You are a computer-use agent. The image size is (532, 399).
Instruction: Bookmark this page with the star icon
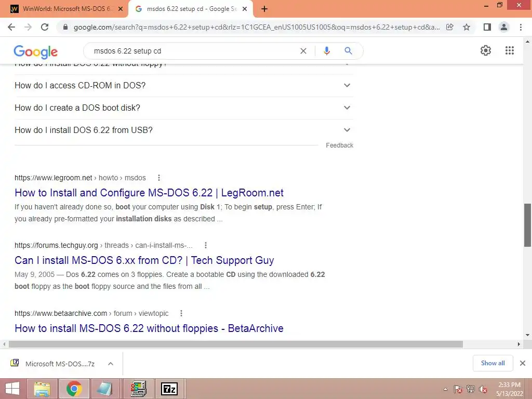coord(467,27)
